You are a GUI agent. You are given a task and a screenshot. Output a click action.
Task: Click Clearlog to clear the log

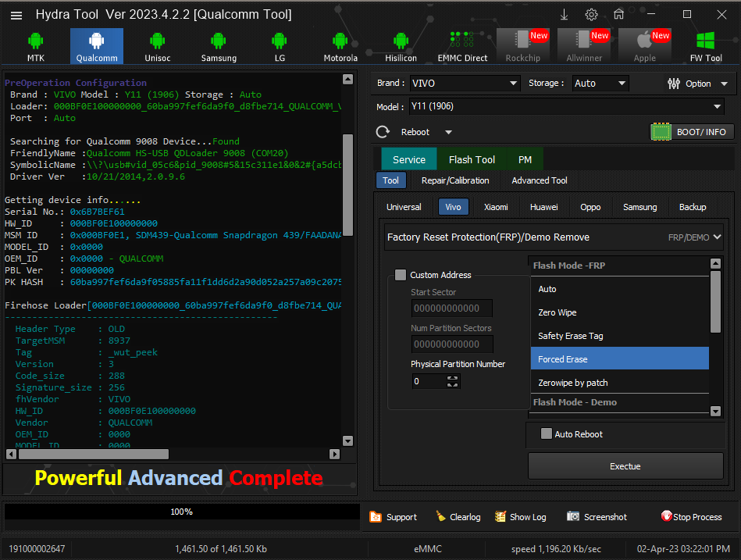click(458, 517)
